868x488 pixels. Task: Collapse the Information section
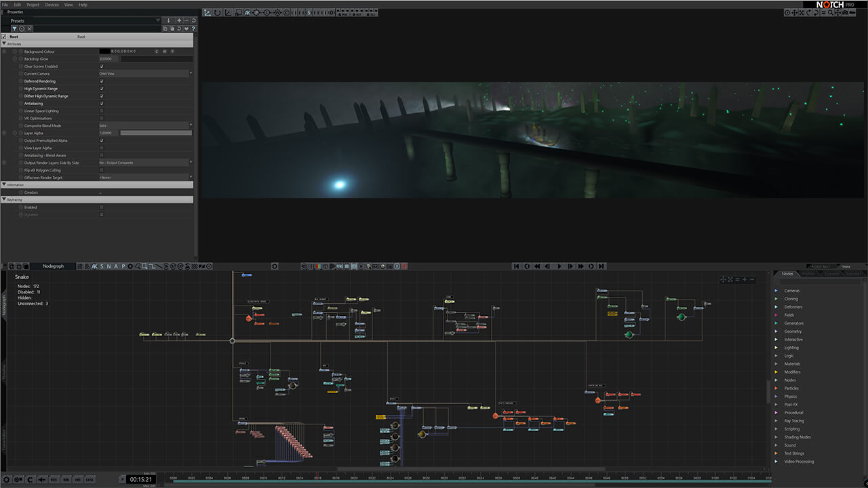coord(3,184)
